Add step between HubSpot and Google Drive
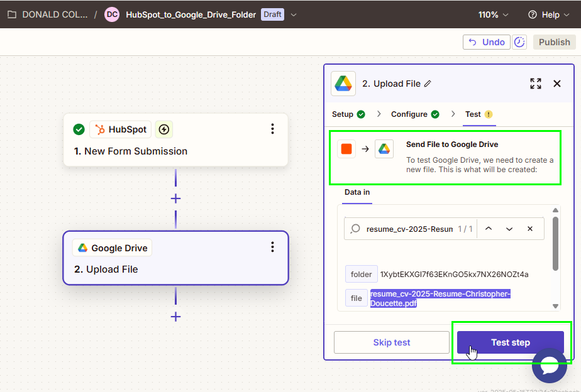581x392 pixels. (x=175, y=199)
